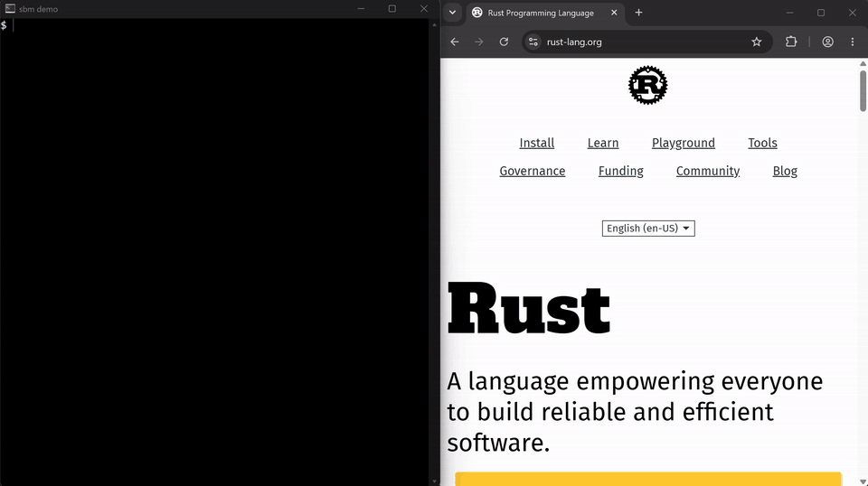Open the Extensions puzzle icon
868x486 pixels.
pyautogui.click(x=791, y=42)
